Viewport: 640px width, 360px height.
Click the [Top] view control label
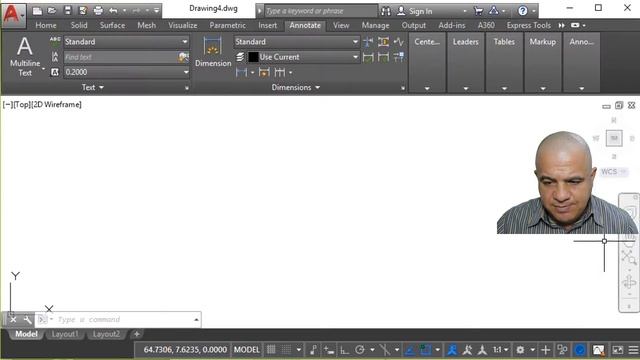[22, 104]
